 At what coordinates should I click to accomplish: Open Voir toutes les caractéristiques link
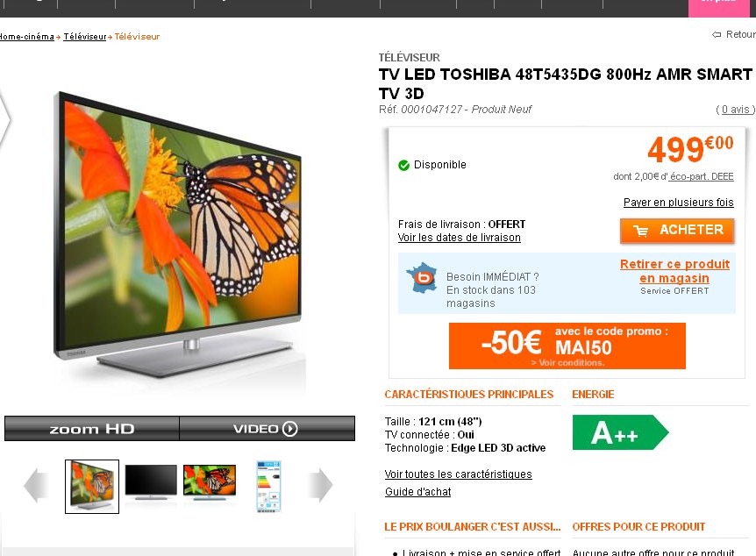458,474
